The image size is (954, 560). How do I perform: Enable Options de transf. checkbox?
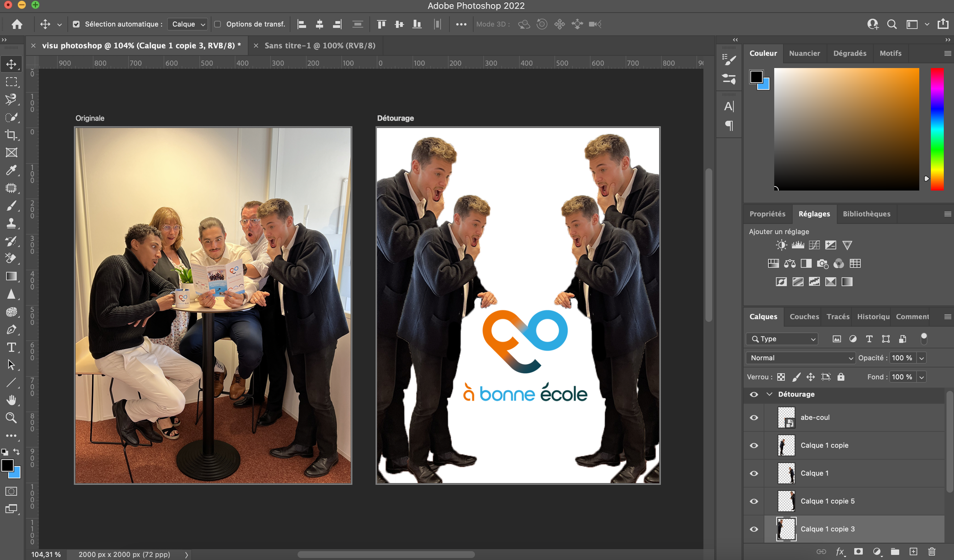pos(218,24)
